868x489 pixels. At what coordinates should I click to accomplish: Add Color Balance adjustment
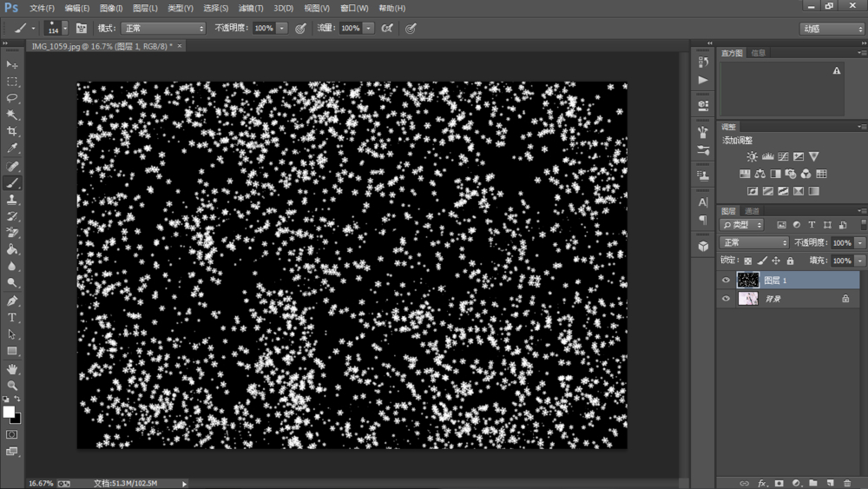[760, 174]
